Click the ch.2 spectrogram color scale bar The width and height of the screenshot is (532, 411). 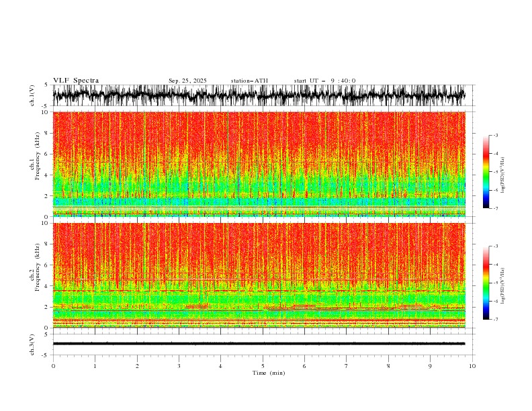pyautogui.click(x=486, y=283)
